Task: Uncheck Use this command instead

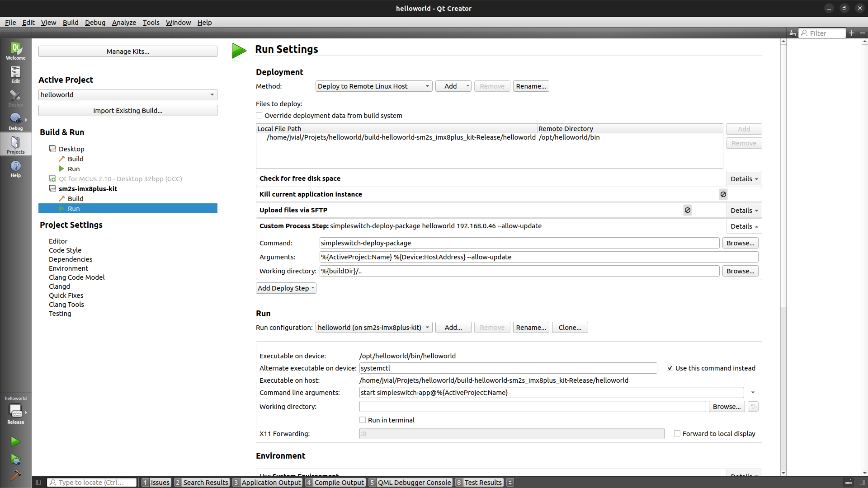Action: tap(670, 368)
